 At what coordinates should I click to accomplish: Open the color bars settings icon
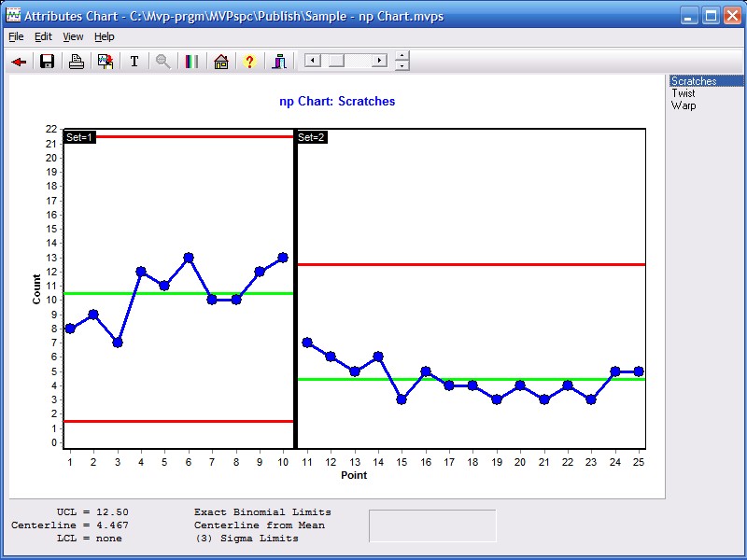point(191,62)
